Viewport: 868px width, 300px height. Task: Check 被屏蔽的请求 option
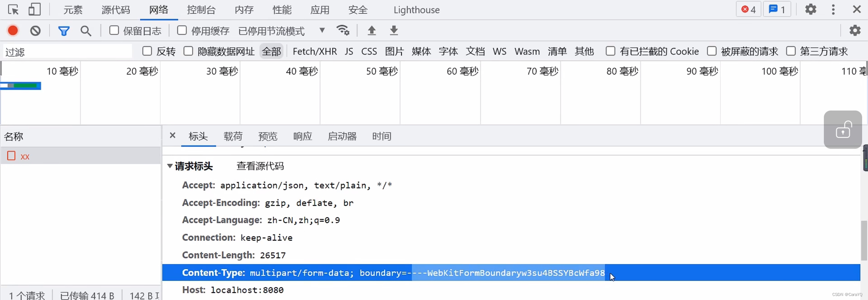coord(712,51)
